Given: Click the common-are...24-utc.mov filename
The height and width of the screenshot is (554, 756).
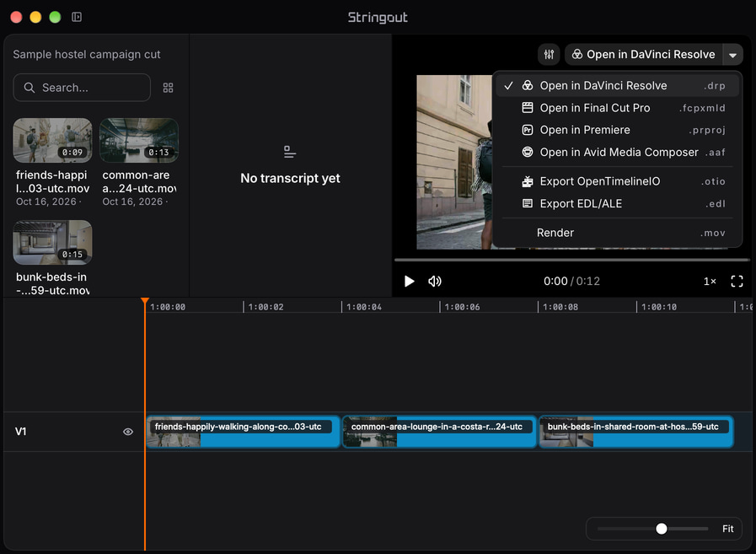Looking at the screenshot, I should tap(139, 181).
